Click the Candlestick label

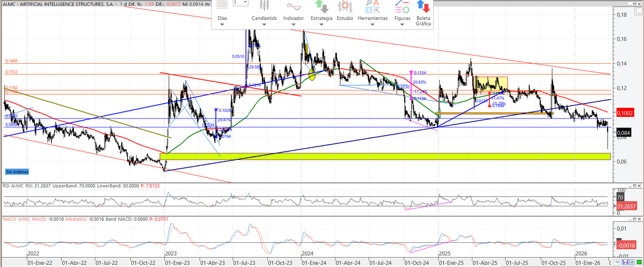coord(264,18)
